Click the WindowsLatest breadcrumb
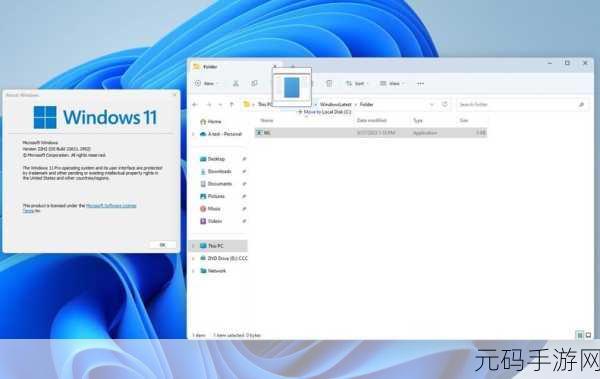 [x=335, y=105]
